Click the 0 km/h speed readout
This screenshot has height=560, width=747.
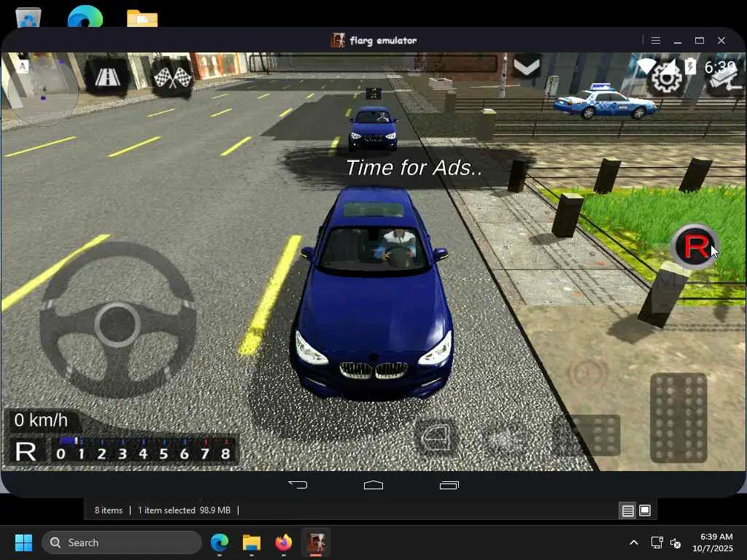point(41,421)
